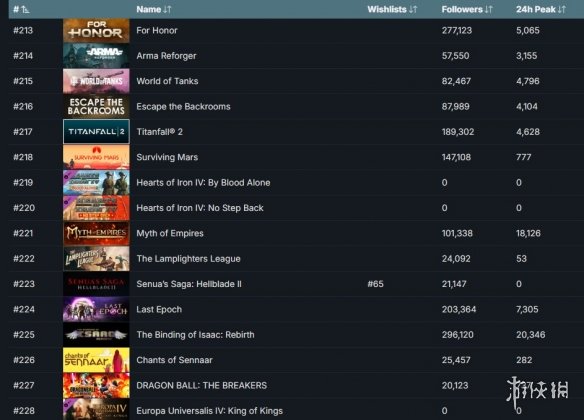Open the Arma Reforger game thumbnail
The width and height of the screenshot is (584, 420).
pos(96,56)
